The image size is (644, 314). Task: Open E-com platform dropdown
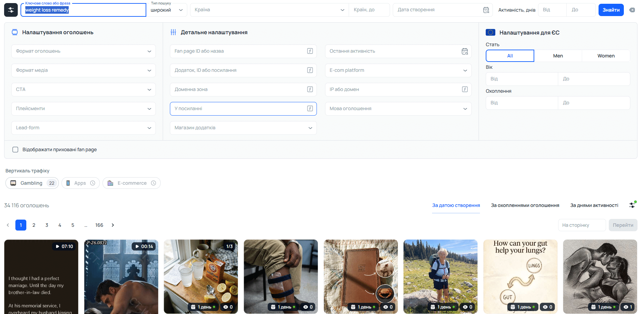click(x=398, y=70)
